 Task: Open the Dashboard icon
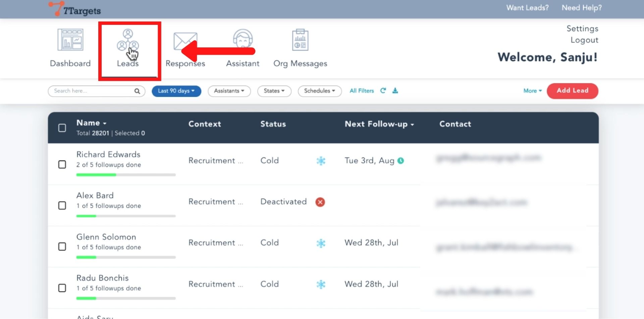pyautogui.click(x=70, y=40)
